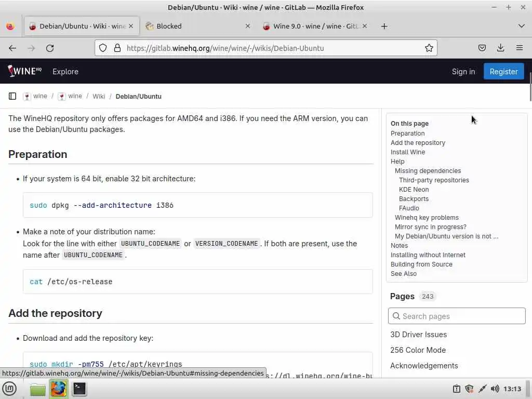
Task: Click the clipboard tray icon
Action: click(x=457, y=389)
